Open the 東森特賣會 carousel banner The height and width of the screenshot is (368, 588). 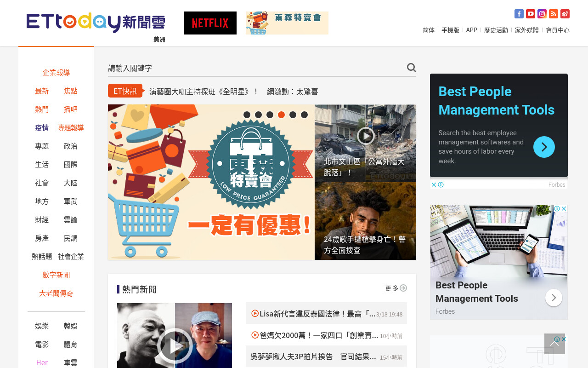(211, 182)
